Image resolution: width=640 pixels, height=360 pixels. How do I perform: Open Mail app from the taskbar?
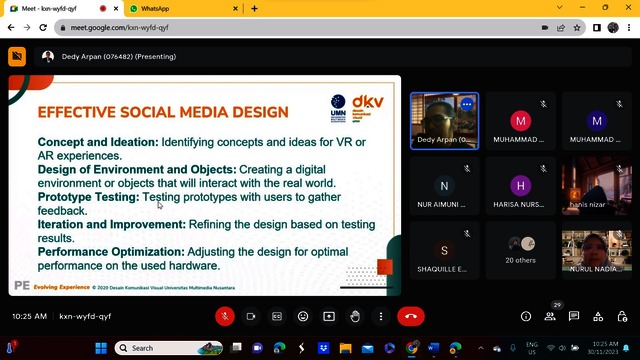click(367, 348)
